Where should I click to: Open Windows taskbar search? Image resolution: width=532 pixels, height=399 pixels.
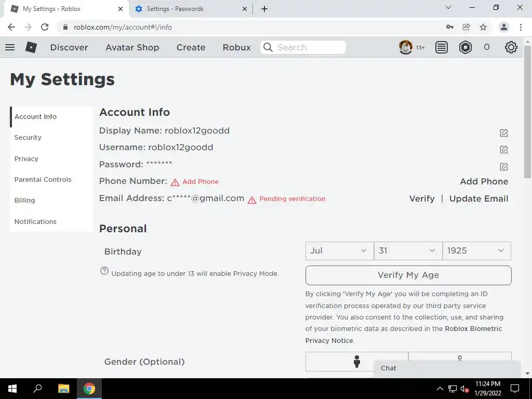37,389
